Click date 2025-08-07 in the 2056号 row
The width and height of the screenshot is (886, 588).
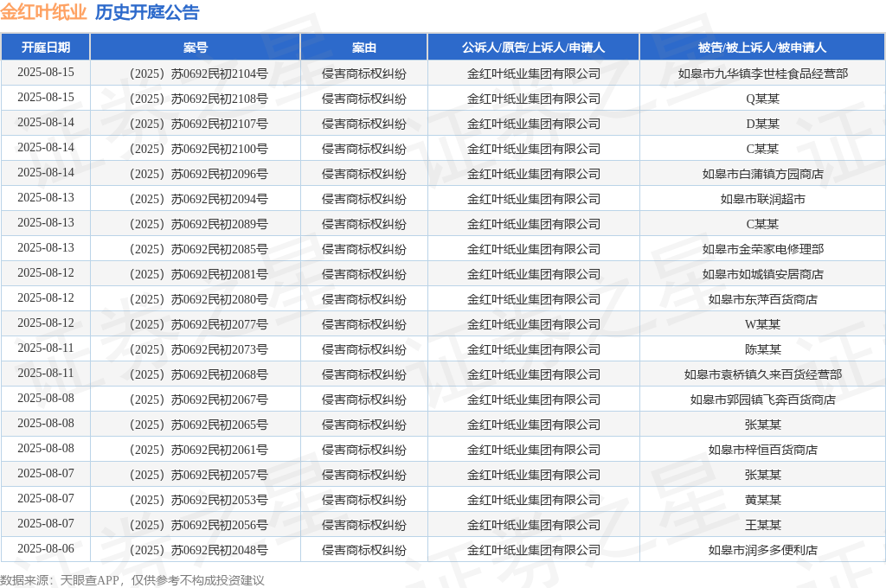(x=46, y=524)
